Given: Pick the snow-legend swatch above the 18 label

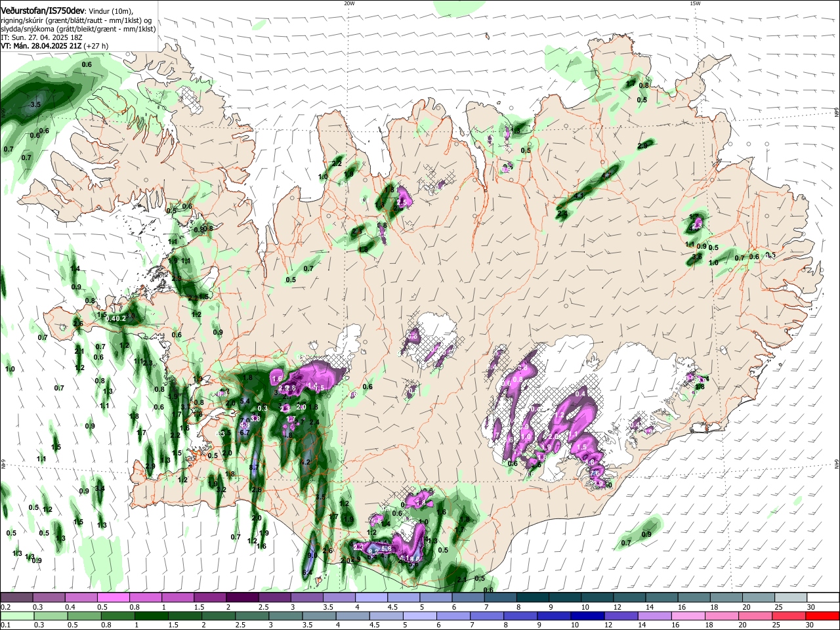Looking at the screenshot, I should pyautogui.click(x=726, y=598).
